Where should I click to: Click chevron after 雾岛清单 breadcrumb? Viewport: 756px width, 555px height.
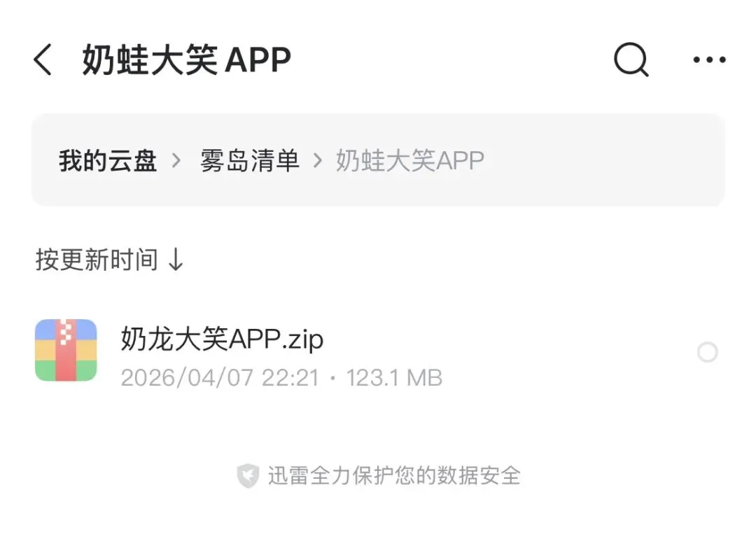[x=317, y=160]
